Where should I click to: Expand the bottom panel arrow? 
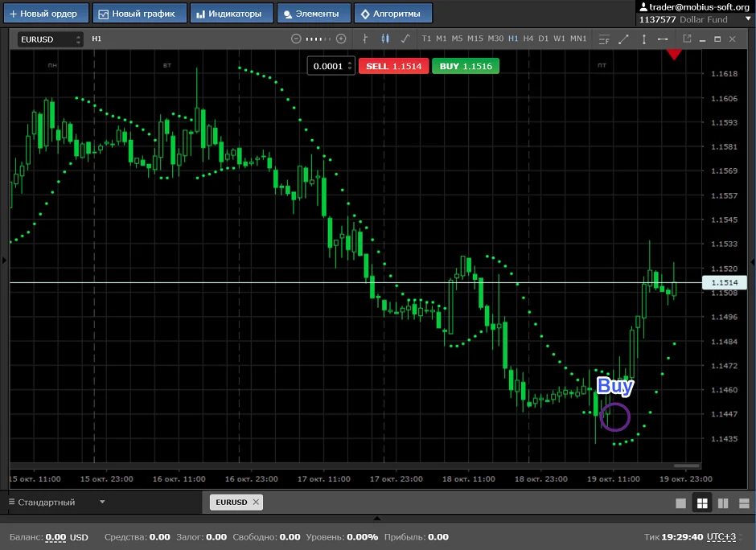tap(377, 518)
